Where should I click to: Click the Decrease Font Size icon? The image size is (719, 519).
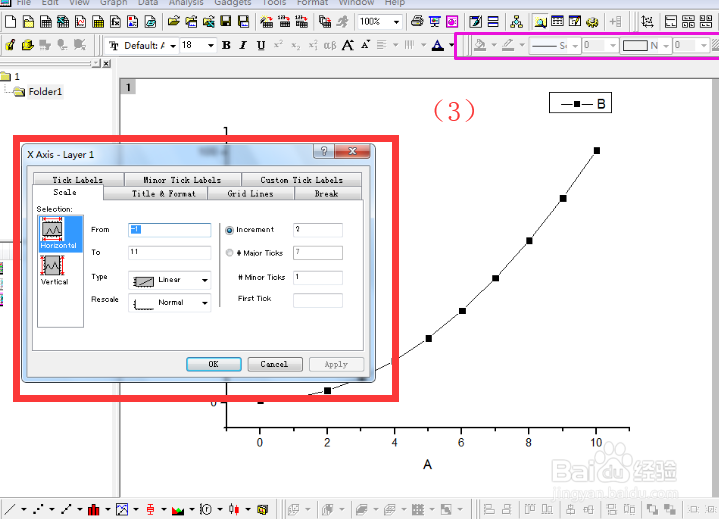point(365,45)
